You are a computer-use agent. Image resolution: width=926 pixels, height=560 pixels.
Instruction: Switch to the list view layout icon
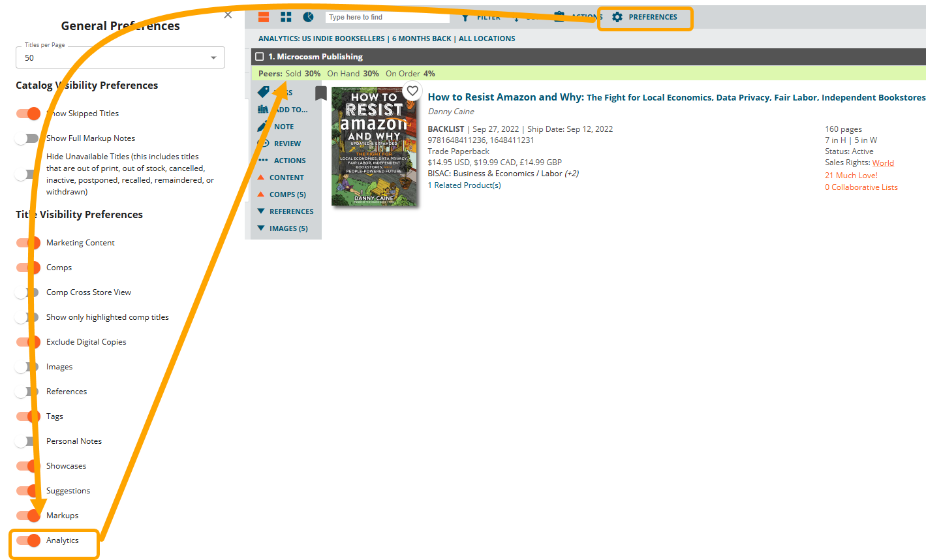(264, 17)
